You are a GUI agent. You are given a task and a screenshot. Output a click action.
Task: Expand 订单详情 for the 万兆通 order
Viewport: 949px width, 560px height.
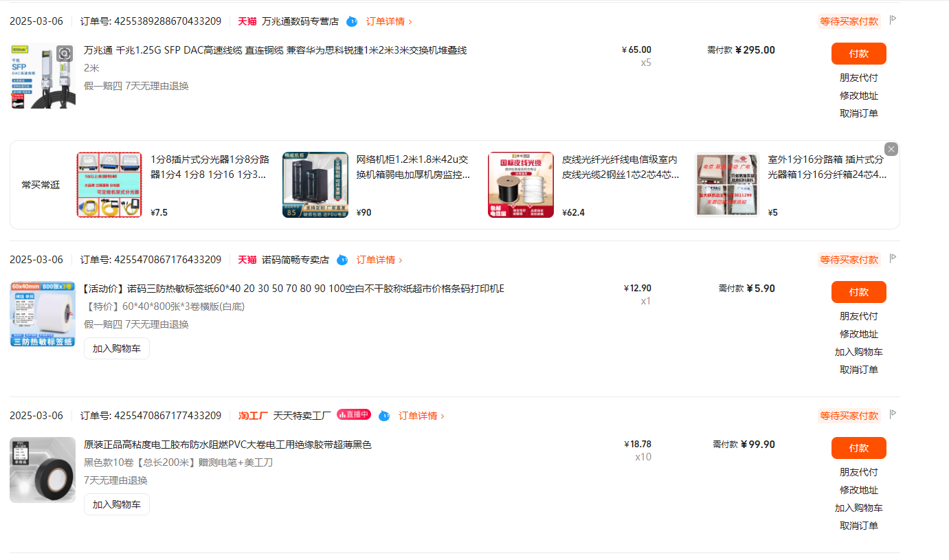(389, 21)
